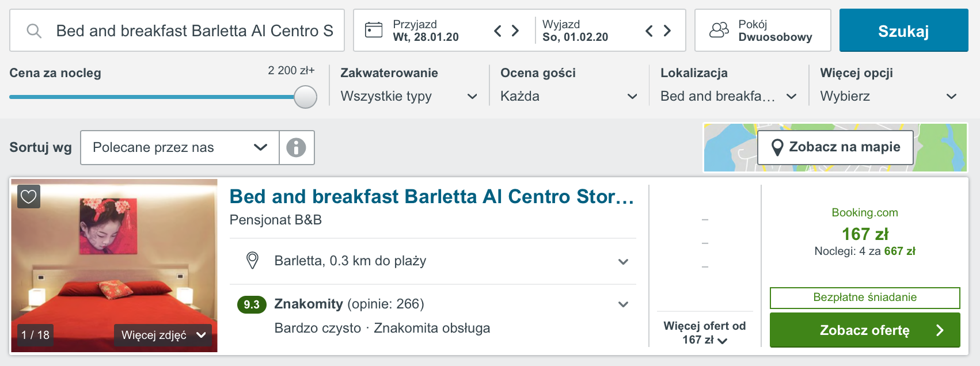The image size is (980, 366).
Task: Click the green Zobacz ofertę button
Action: coord(865,330)
